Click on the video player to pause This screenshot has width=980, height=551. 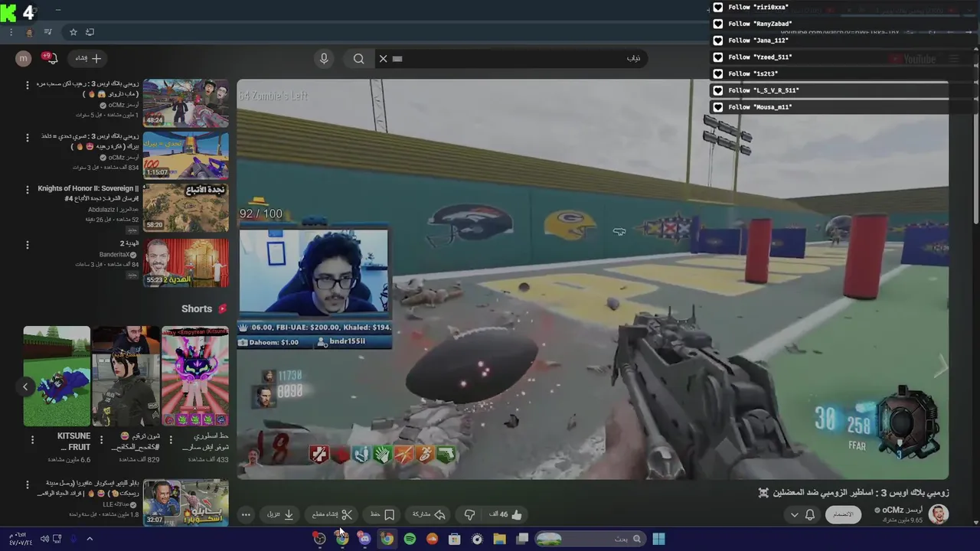coord(593,279)
